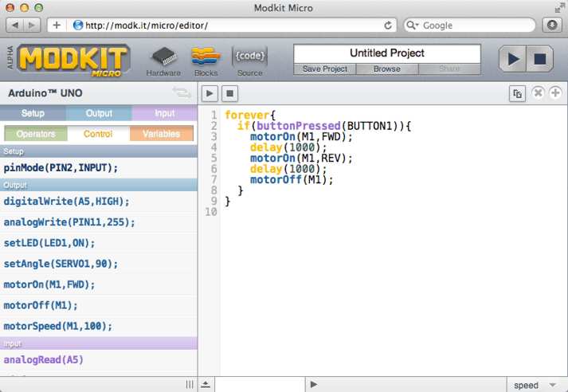Select the Input tab
Image resolution: width=568 pixels, height=392 pixels.
pos(165,113)
